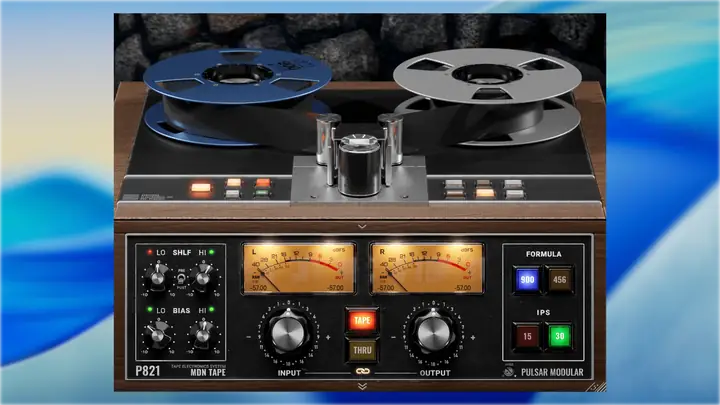Click the HI bias knob
This screenshot has width=720, height=405.
point(202,334)
